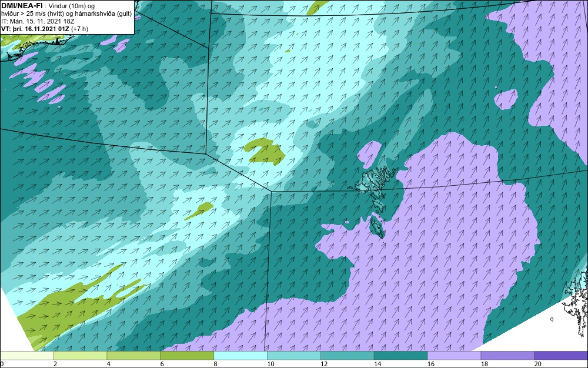Click the 10–12 turquoise legend swatch
The width and height of the screenshot is (588, 368).
pyautogui.click(x=293, y=355)
